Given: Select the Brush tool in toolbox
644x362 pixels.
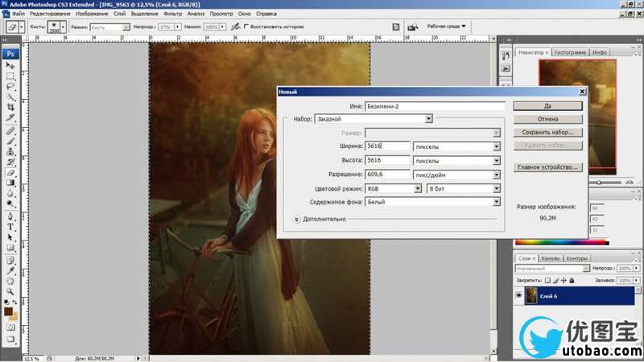Looking at the screenshot, I should [10, 142].
